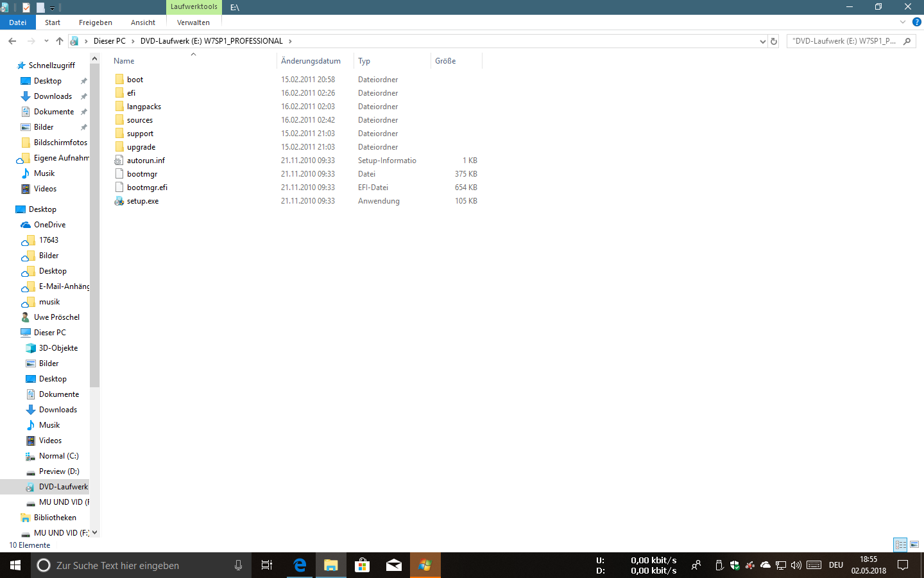
Task: Open the Preview (D:) drive
Action: pos(59,471)
